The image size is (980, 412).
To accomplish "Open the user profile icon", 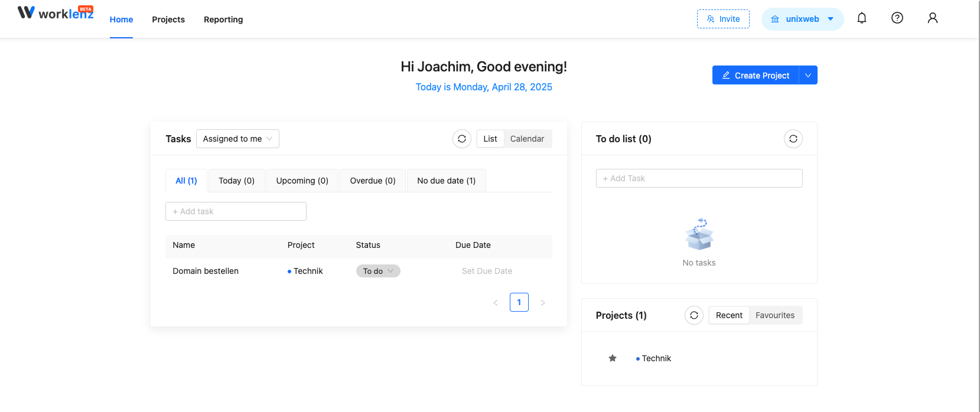I will pyautogui.click(x=933, y=18).
